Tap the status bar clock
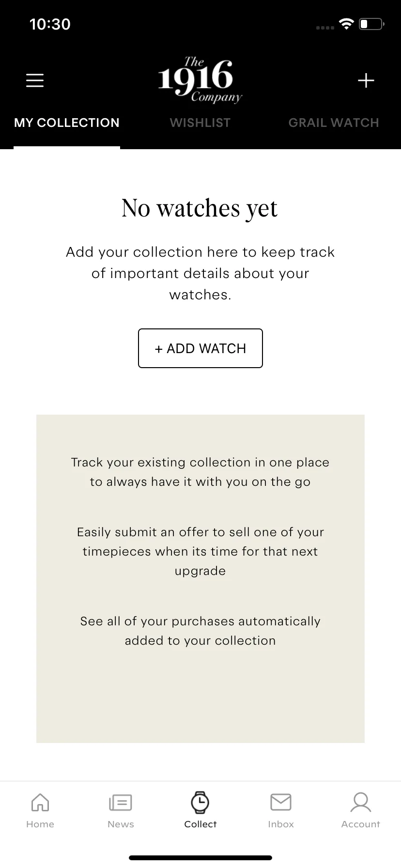The height and width of the screenshot is (868, 401). tap(50, 24)
